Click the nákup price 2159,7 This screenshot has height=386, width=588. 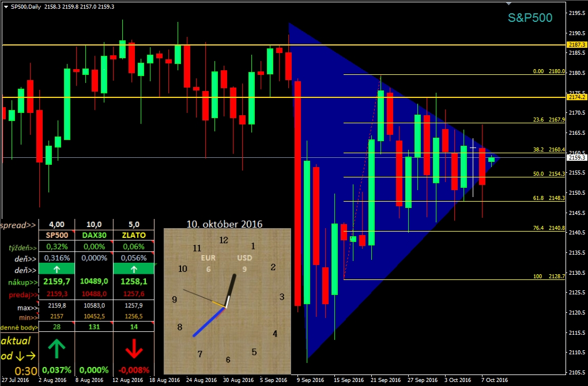tap(56, 281)
